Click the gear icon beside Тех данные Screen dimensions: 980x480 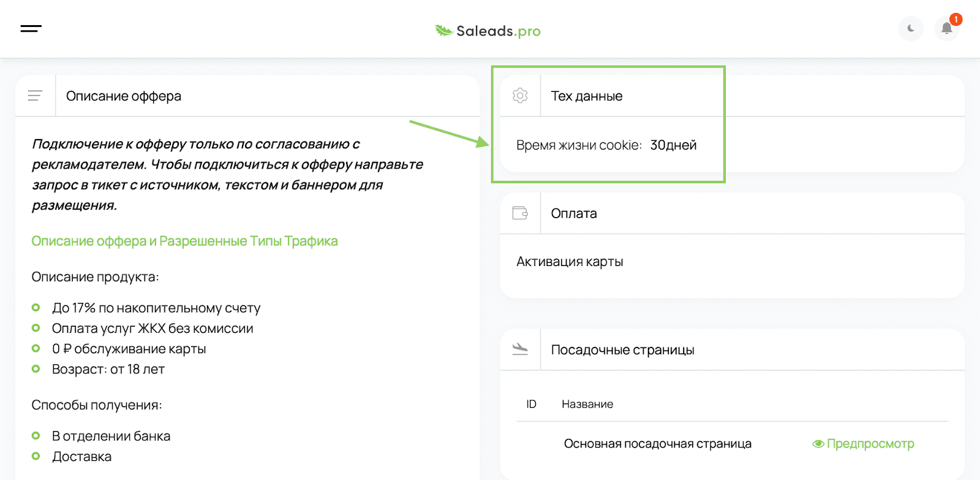(520, 95)
